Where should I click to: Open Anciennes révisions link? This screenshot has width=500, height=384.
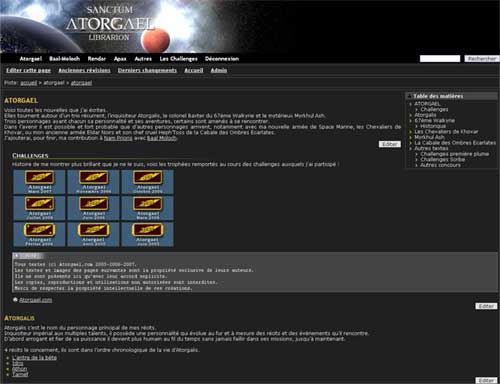point(84,70)
